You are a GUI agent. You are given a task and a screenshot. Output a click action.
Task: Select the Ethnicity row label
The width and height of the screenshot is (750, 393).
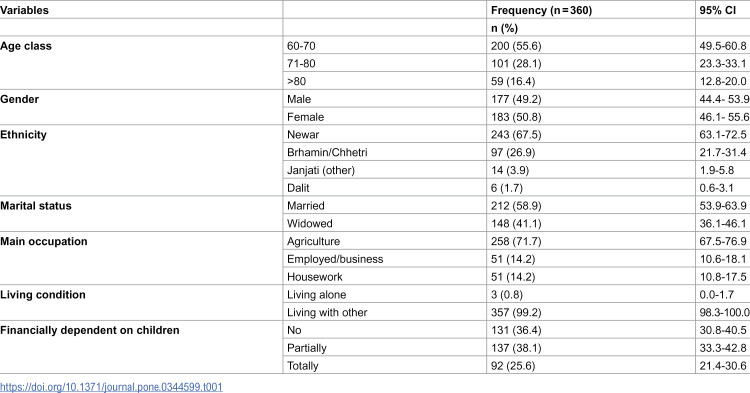coord(23,135)
